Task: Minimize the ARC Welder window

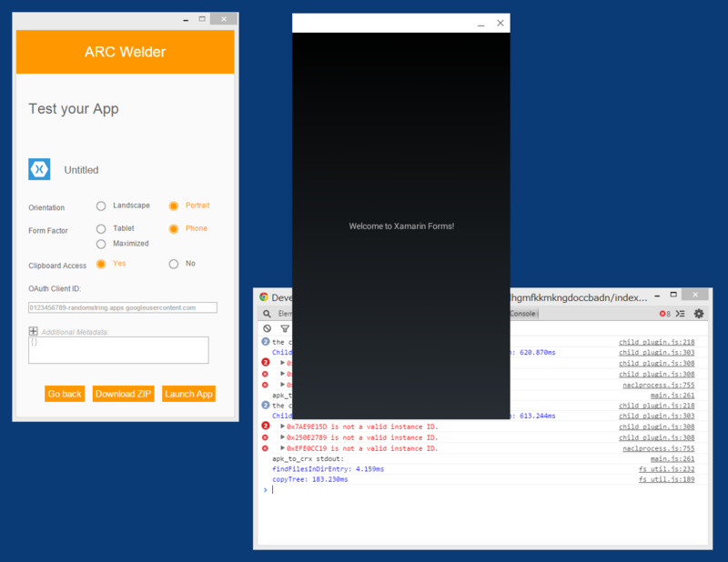Action: tap(186, 19)
